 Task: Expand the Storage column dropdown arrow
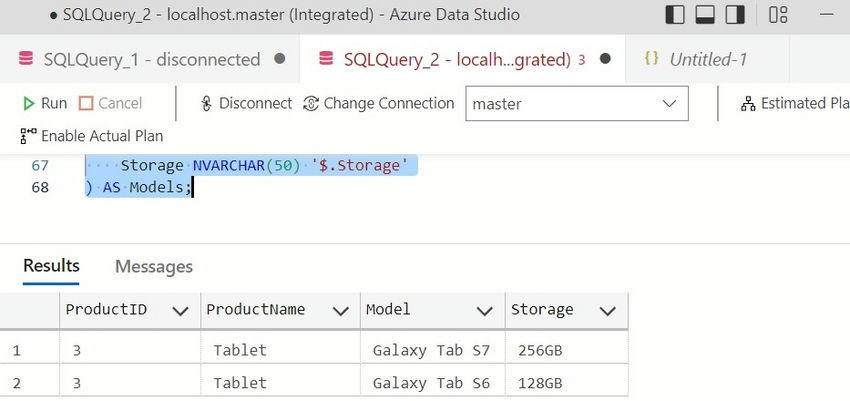pos(607,310)
